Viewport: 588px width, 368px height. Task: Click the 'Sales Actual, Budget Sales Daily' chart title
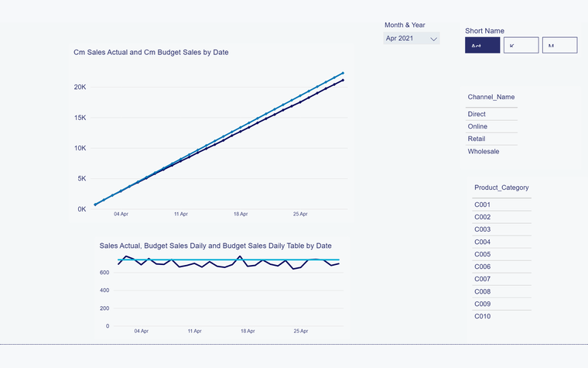(215, 246)
